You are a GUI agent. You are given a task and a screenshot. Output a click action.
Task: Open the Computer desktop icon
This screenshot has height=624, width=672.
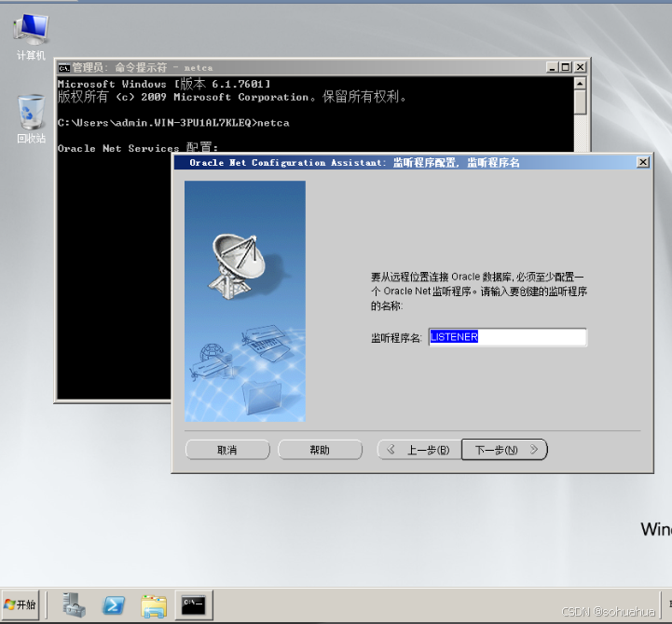[x=31, y=36]
